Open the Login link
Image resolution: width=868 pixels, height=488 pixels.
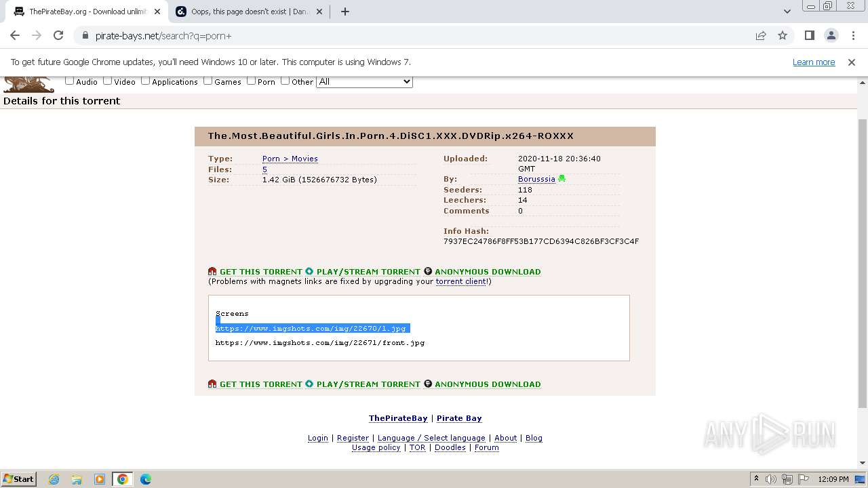click(318, 438)
